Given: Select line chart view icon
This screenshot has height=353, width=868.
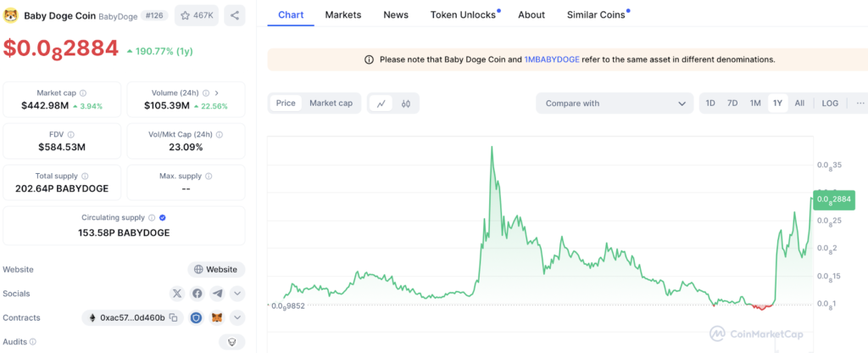Looking at the screenshot, I should click(381, 103).
